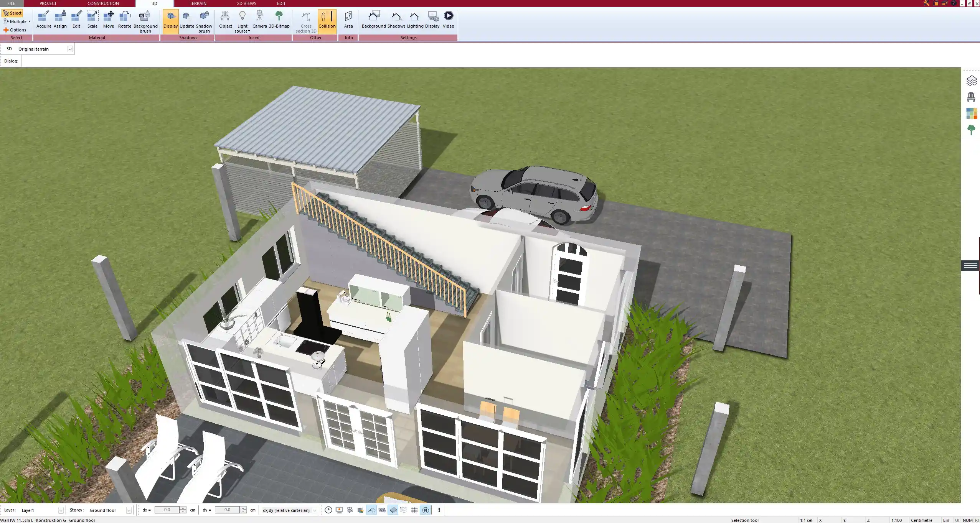
Task: Expand the Original terrain dropdown
Action: click(70, 49)
